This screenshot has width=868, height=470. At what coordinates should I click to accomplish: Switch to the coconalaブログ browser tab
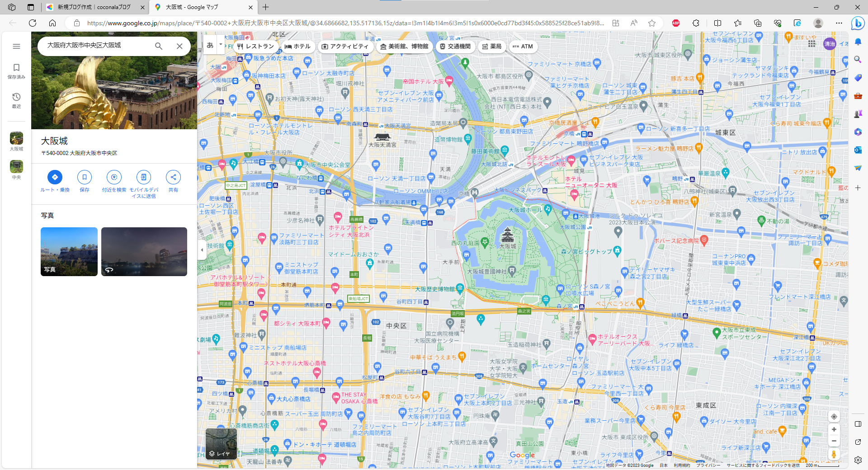tap(94, 7)
